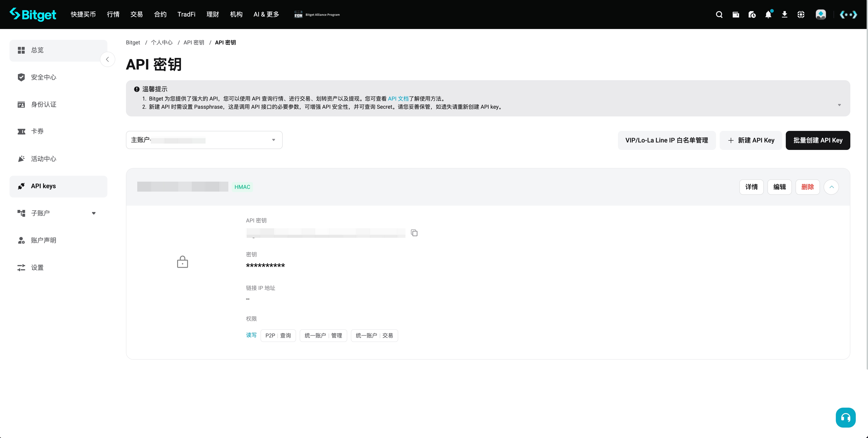The height and width of the screenshot is (438, 868).
Task: Click the 设置 sliders icon
Action: (21, 267)
